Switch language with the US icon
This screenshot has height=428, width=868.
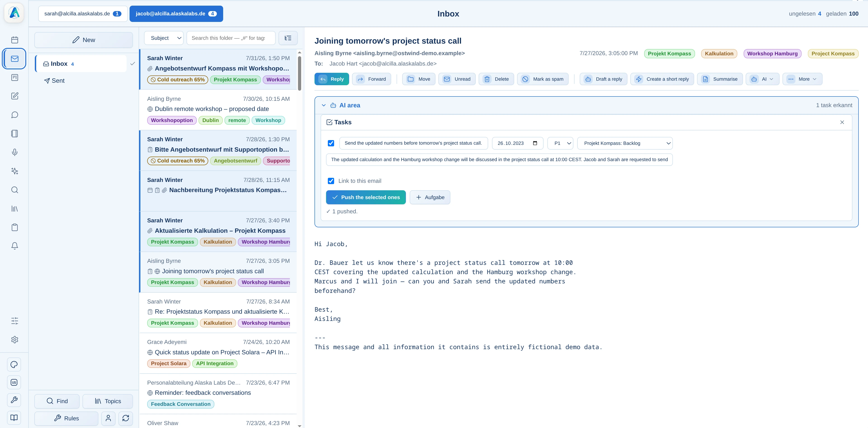(14, 382)
